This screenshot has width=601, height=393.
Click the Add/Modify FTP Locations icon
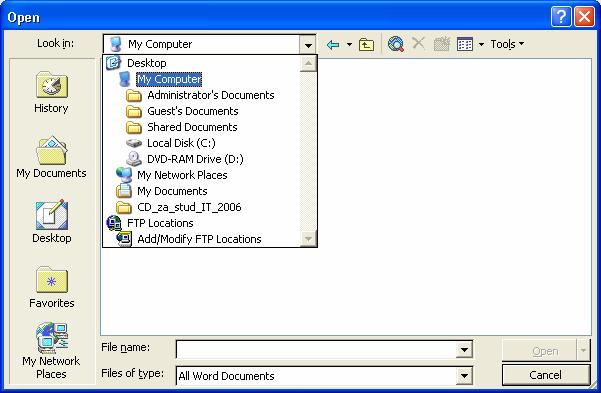point(124,239)
